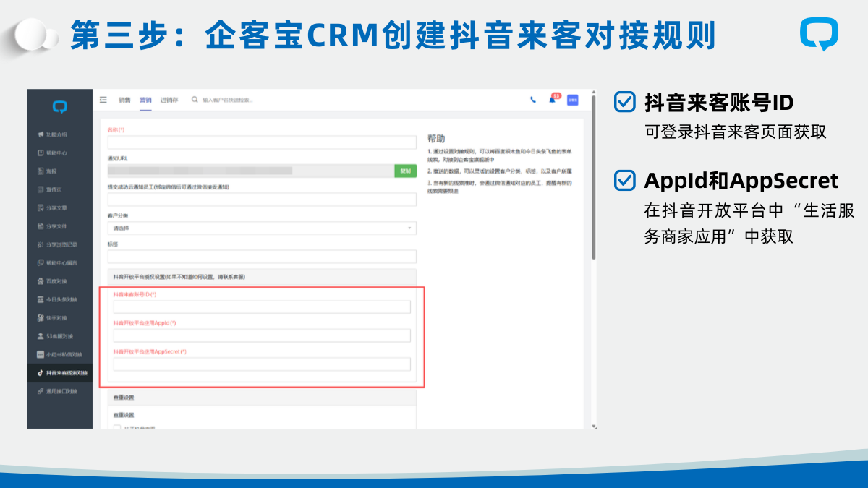Open 今日头条对接 in the sidebar
The height and width of the screenshot is (488, 868).
[61, 299]
